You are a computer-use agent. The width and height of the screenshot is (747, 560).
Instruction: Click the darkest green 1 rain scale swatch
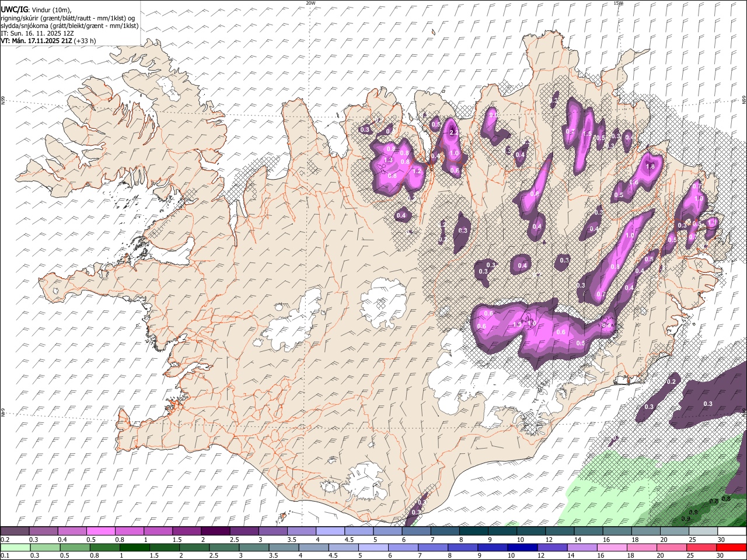(134, 548)
